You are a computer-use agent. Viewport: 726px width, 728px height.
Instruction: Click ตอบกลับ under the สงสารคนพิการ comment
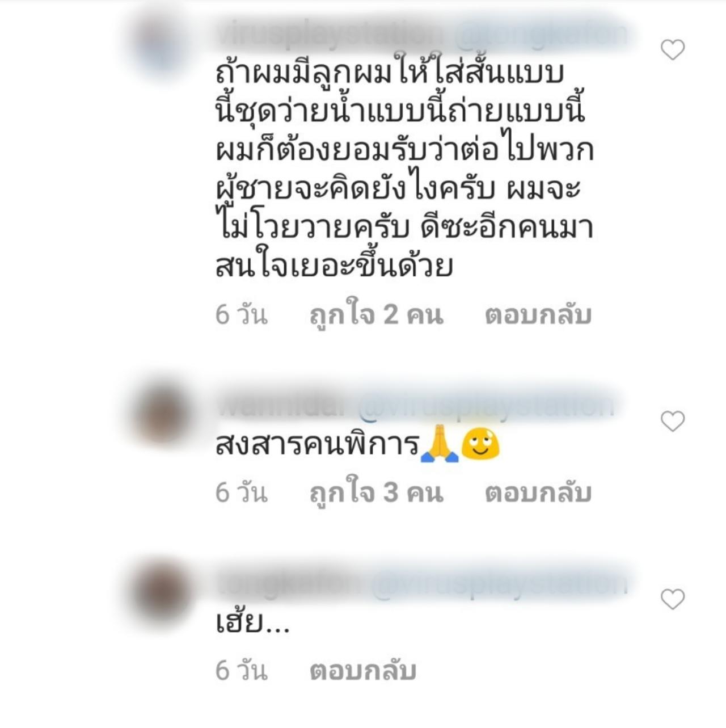(x=538, y=493)
